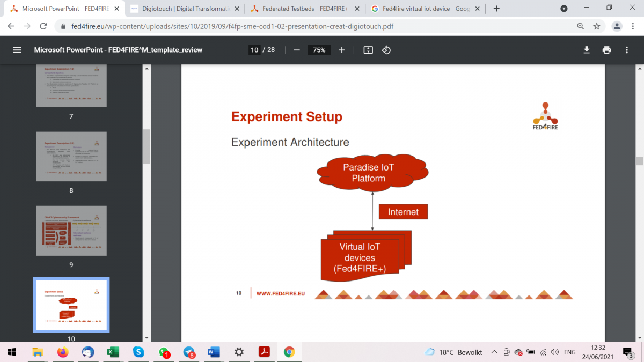The height and width of the screenshot is (362, 644).
Task: Open the PDF viewer more actions menu
Action: coord(627,50)
